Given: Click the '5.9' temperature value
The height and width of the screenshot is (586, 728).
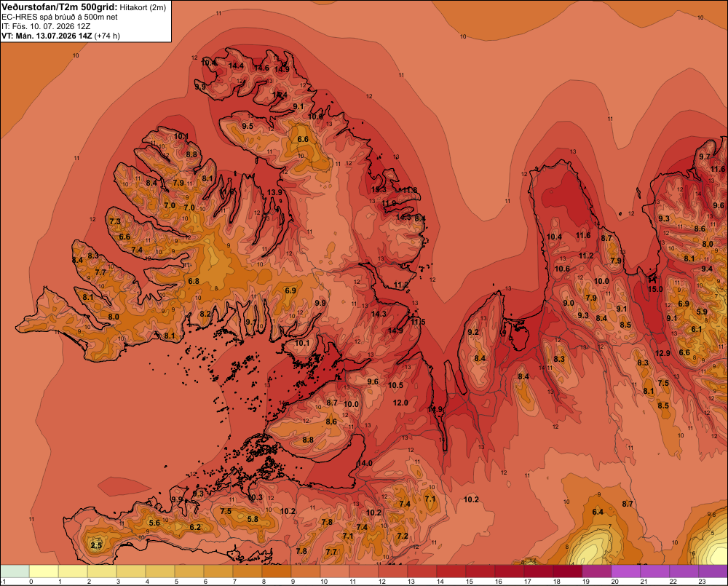Looking at the screenshot, I should 702,312.
